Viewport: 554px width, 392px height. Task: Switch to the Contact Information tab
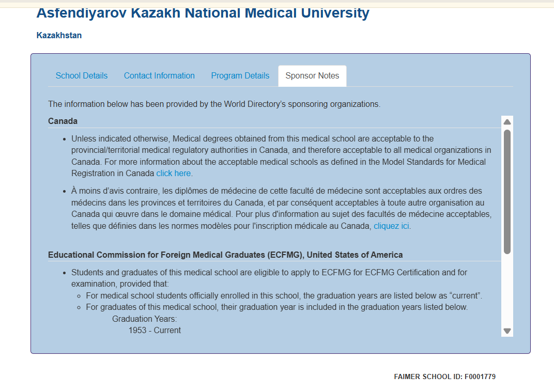pyautogui.click(x=159, y=75)
